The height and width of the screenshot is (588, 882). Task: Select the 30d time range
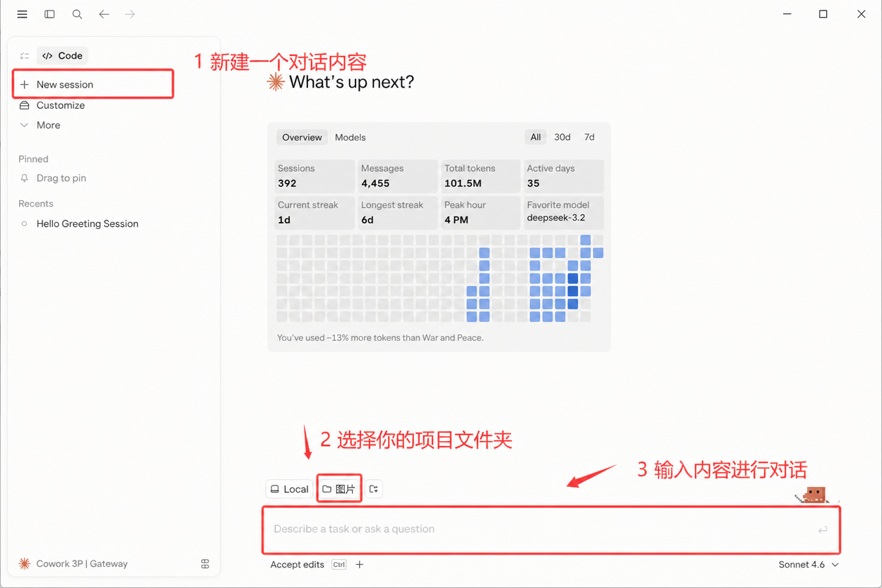[562, 137]
